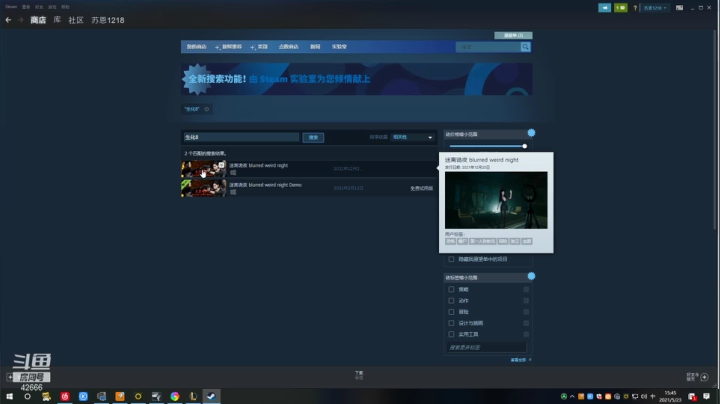720x404 pixels.
Task: Exclude the 策略 tag using its right-side box
Action: coord(526,289)
